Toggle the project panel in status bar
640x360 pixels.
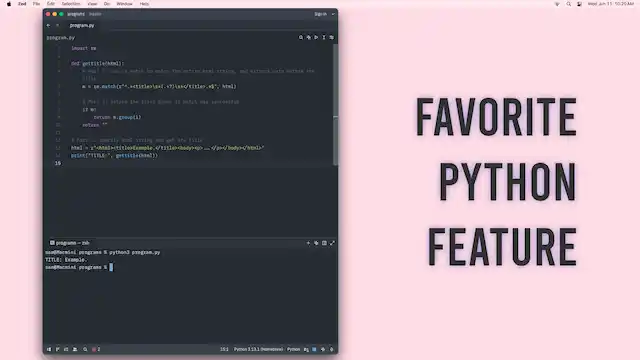click(49, 349)
